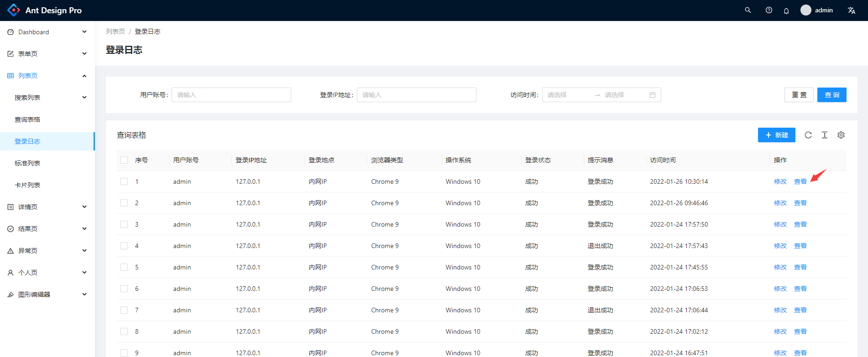Open the search magnifier in header

(x=748, y=10)
